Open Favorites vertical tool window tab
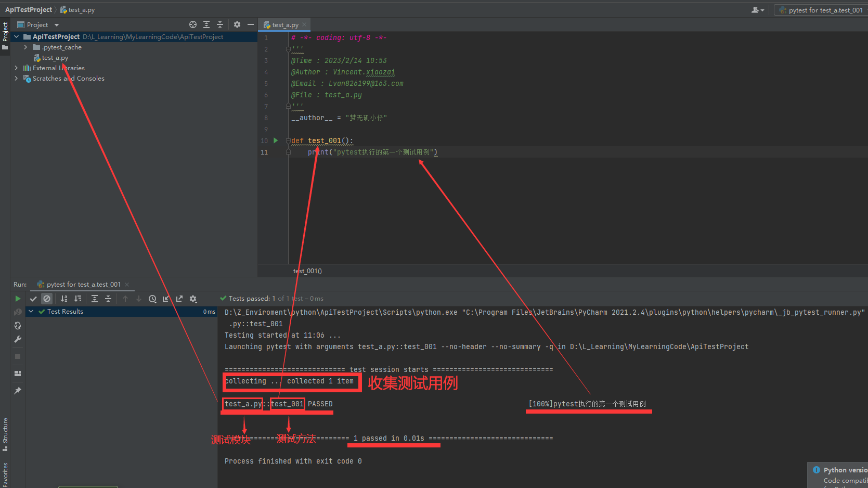The height and width of the screenshot is (488, 868). coord(5,473)
